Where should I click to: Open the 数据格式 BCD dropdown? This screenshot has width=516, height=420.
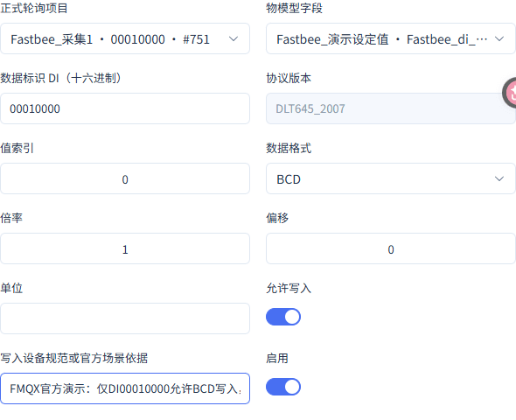coord(391,178)
